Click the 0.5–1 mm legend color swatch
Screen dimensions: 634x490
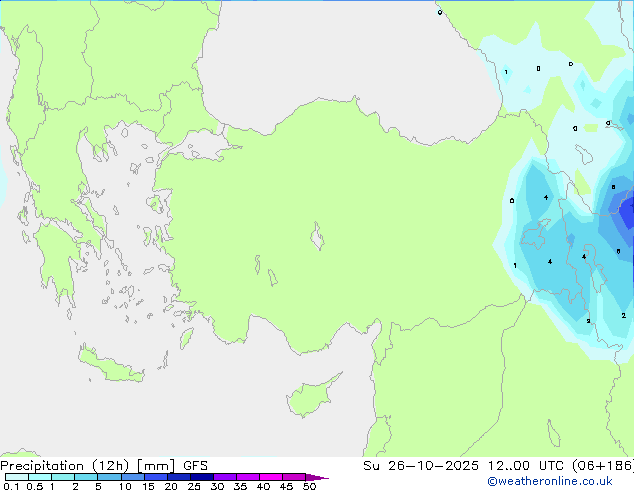tap(40, 477)
